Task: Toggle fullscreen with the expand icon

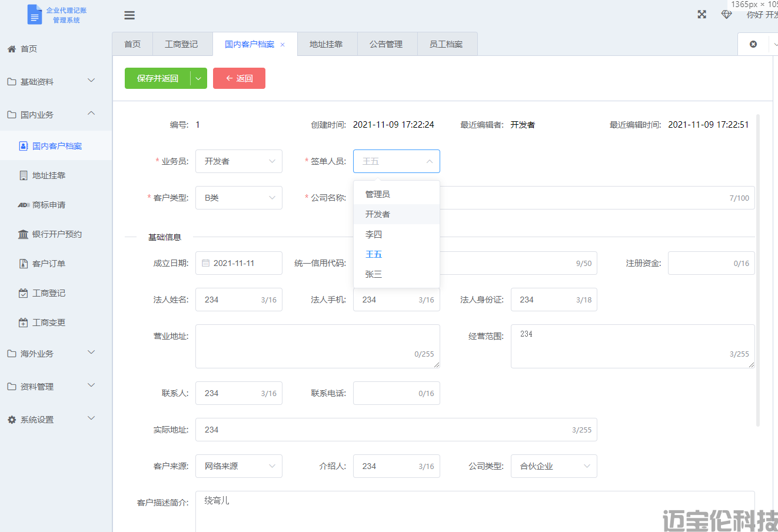Action: [701, 14]
